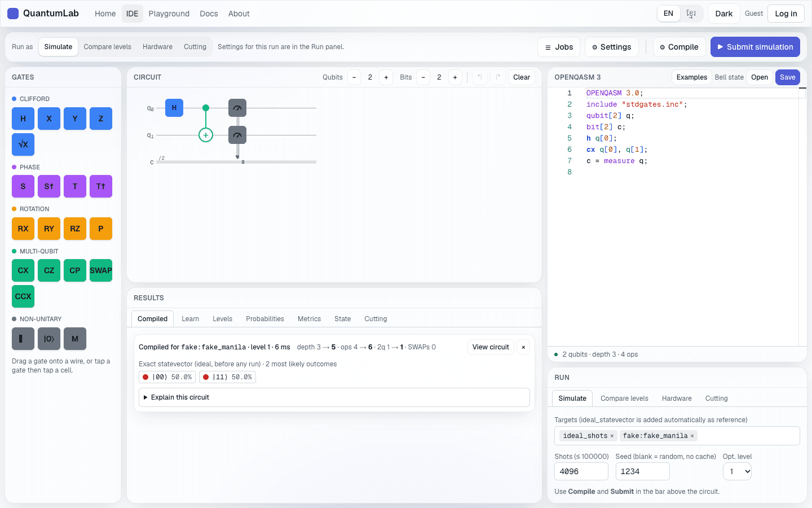
Task: Open Settings
Action: point(612,47)
